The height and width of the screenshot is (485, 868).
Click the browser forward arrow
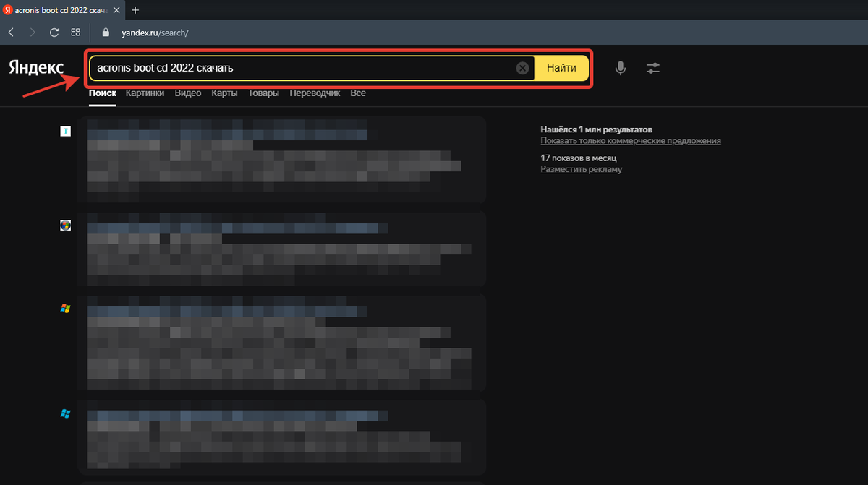pos(33,33)
